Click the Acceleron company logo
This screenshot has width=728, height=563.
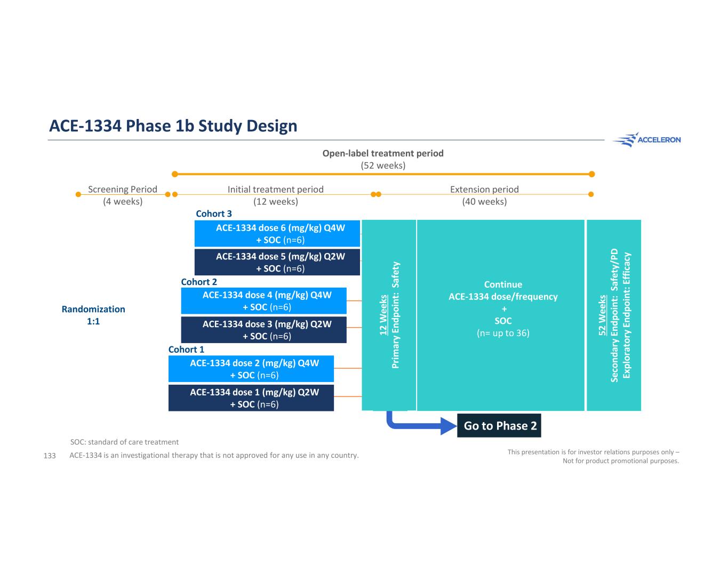pos(646,140)
